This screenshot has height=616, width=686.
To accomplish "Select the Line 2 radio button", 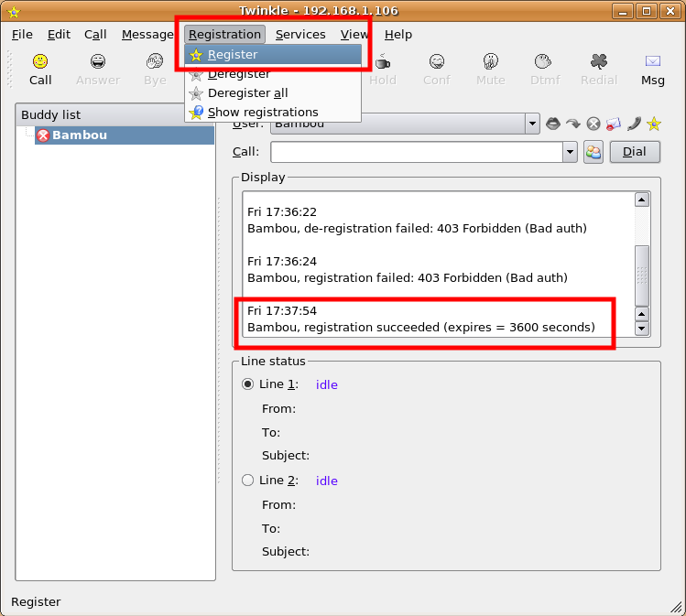I will pyautogui.click(x=247, y=481).
